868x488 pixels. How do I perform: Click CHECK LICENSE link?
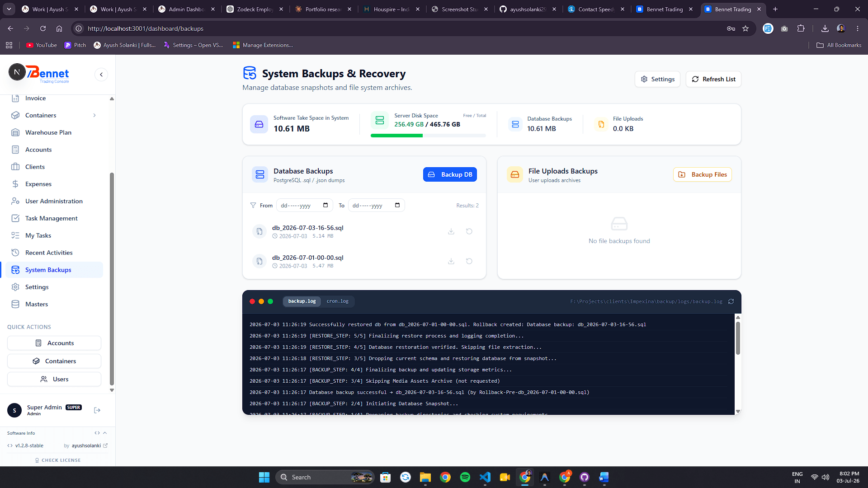coord(58,460)
